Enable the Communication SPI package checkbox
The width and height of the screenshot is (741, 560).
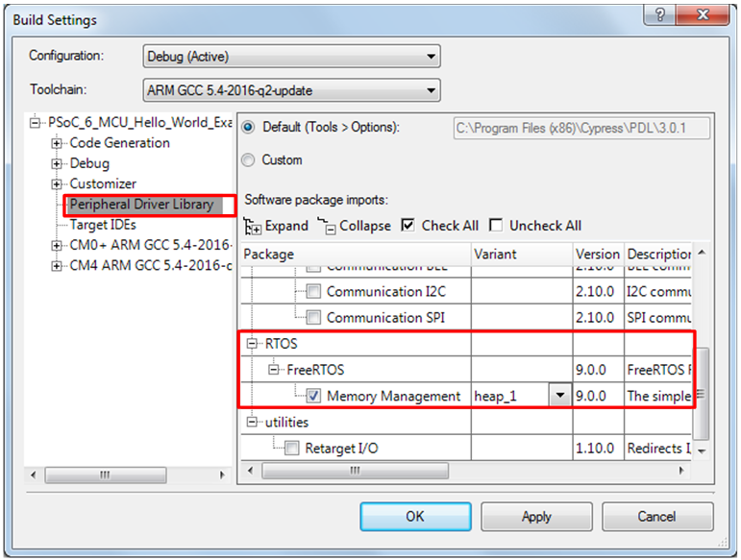coord(313,317)
